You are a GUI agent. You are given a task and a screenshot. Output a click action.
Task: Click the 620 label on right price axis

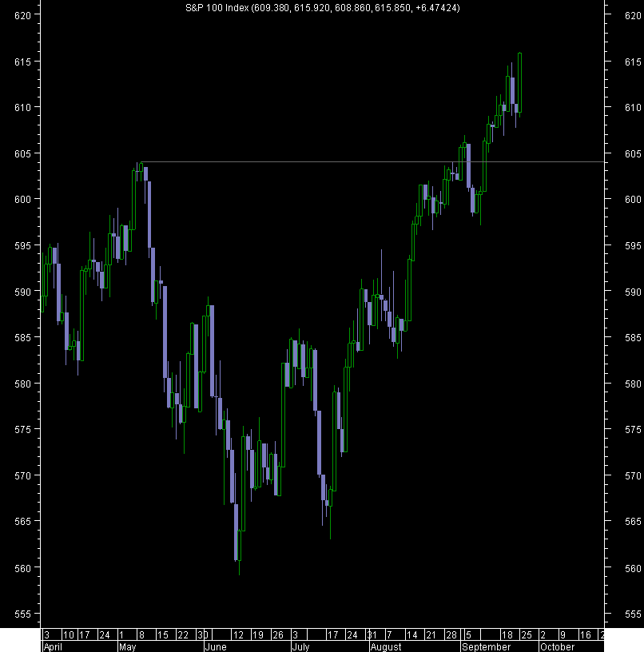pos(633,16)
